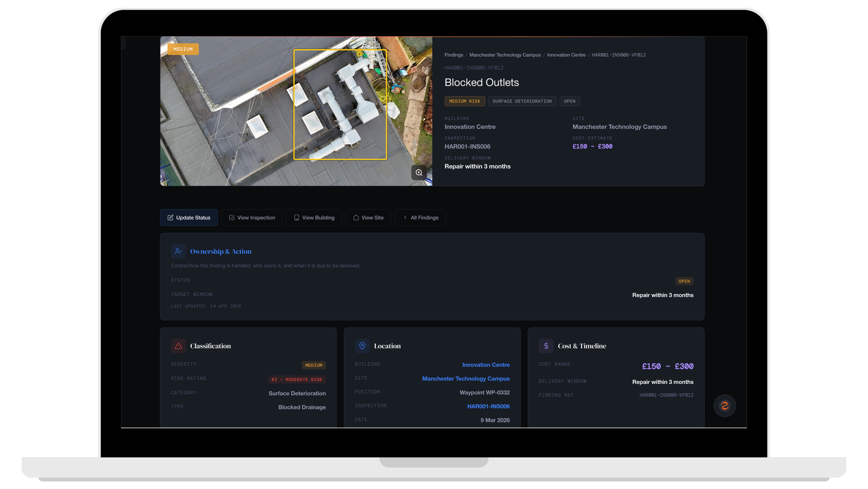
Task: Open Manchester Technology Campus link in Location
Action: 465,378
